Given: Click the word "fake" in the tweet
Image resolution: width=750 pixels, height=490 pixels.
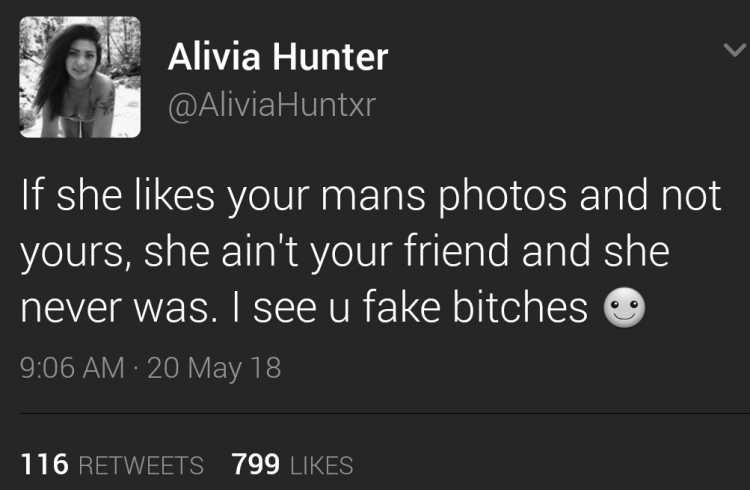Looking at the screenshot, I should (x=401, y=306).
